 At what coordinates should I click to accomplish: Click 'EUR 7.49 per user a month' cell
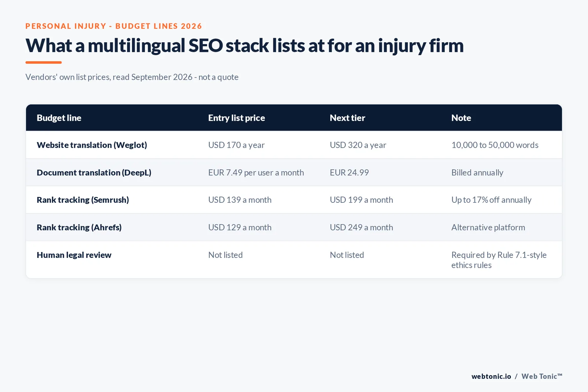pos(256,173)
